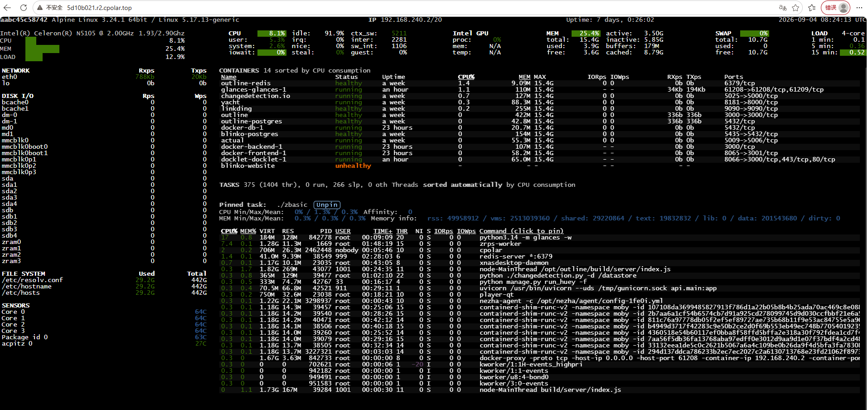
Task: Unpin the pinned ./zbasic task
Action: tap(327, 205)
